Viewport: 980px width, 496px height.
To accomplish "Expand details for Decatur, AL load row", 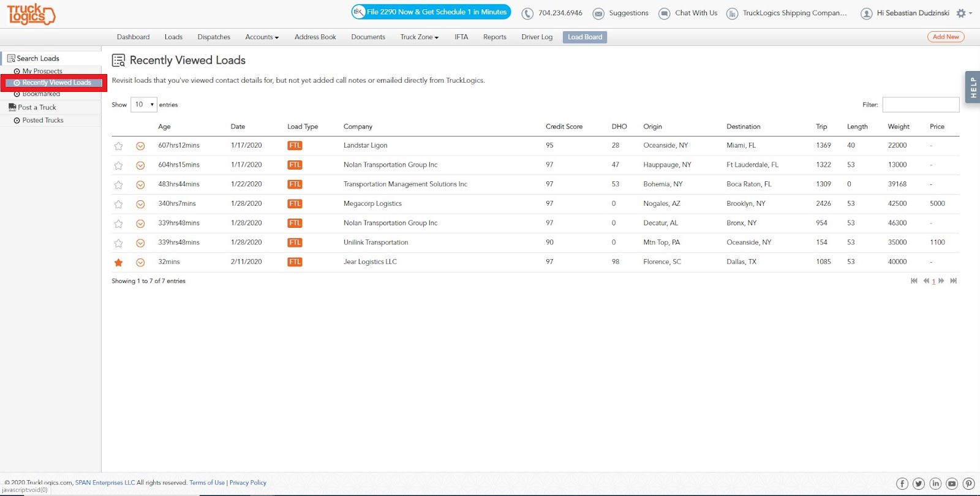I will 140,224.
